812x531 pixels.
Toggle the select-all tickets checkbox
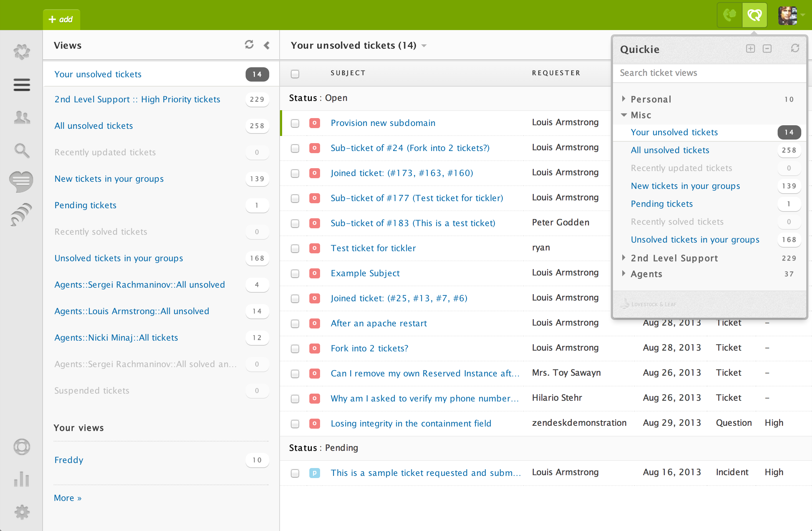(295, 74)
